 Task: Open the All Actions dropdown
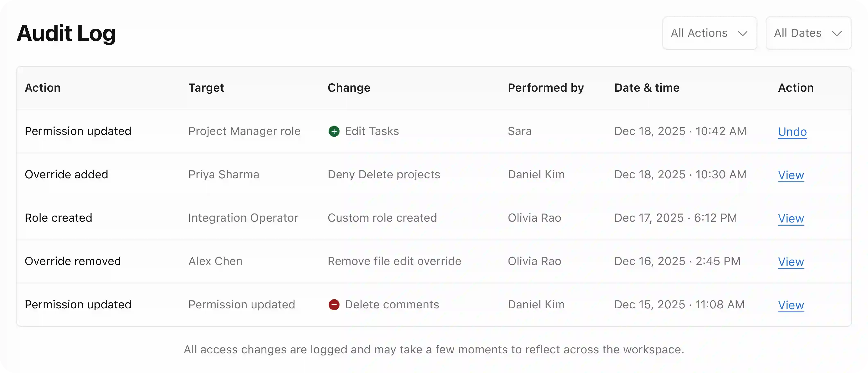709,33
